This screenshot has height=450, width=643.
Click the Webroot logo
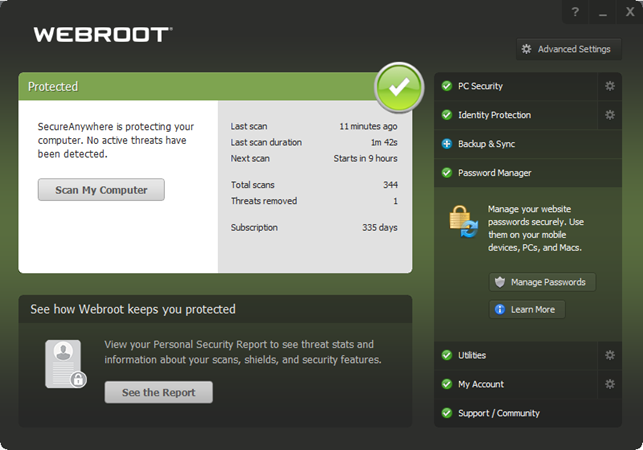coord(103,34)
